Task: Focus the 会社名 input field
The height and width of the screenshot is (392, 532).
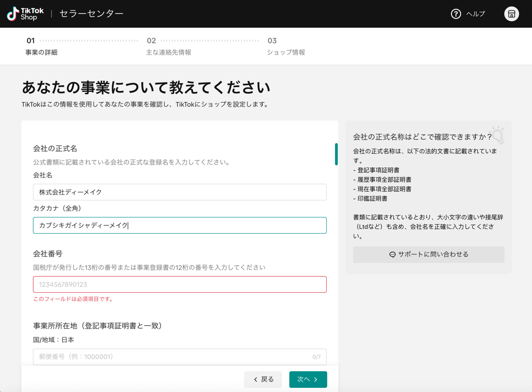Action: click(180, 192)
